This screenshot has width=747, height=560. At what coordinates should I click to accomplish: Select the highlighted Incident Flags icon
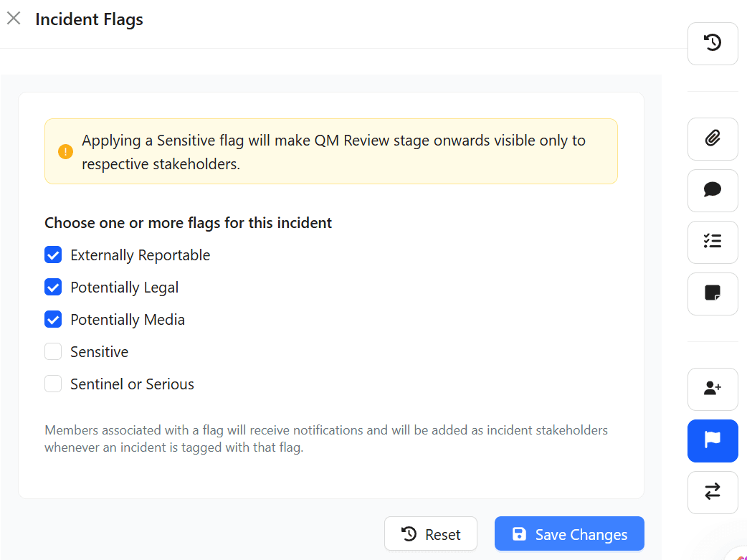(x=712, y=441)
